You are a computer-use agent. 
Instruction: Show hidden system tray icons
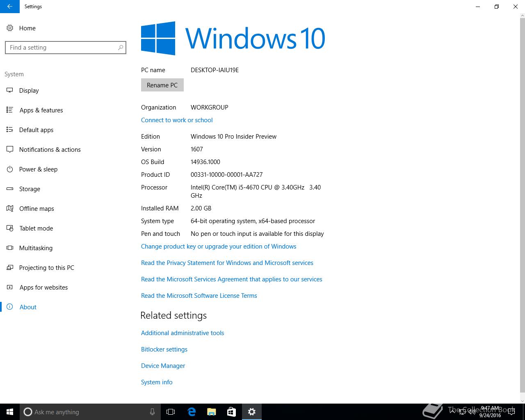click(452, 412)
